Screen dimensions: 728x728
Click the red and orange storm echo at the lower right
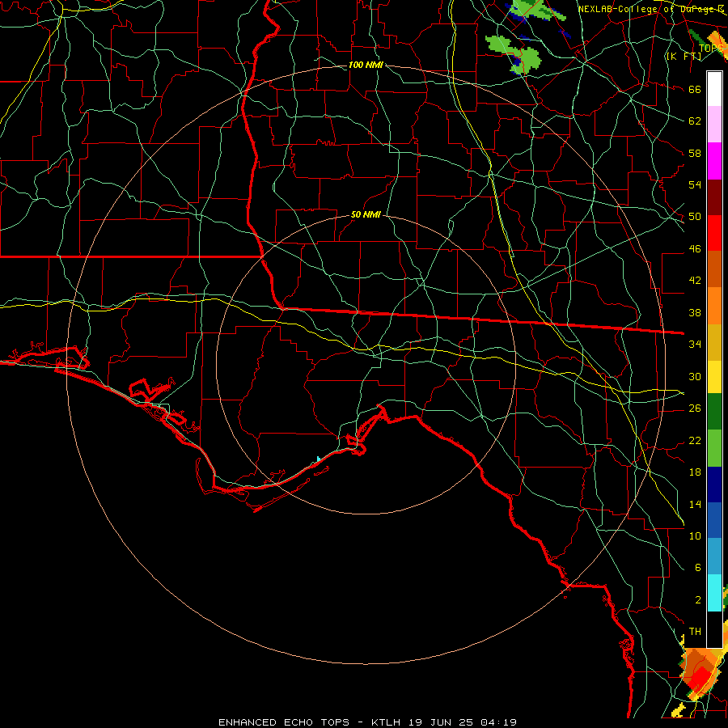click(700, 673)
